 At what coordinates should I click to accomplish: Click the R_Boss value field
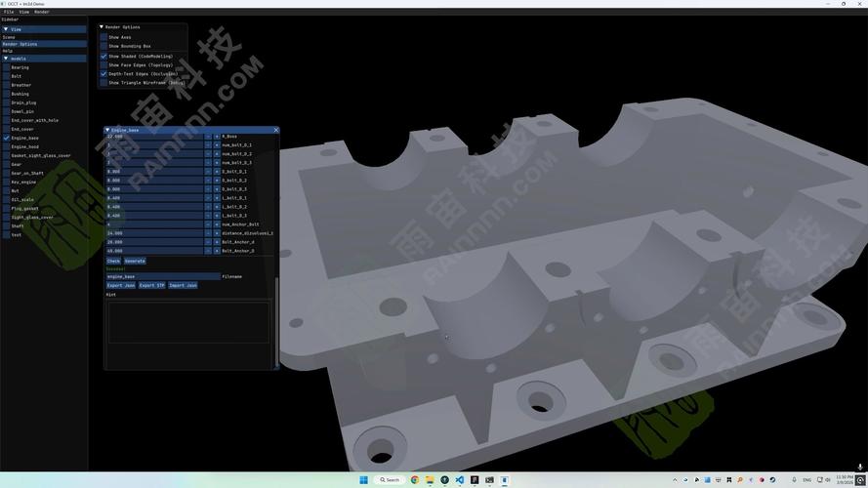pos(154,136)
